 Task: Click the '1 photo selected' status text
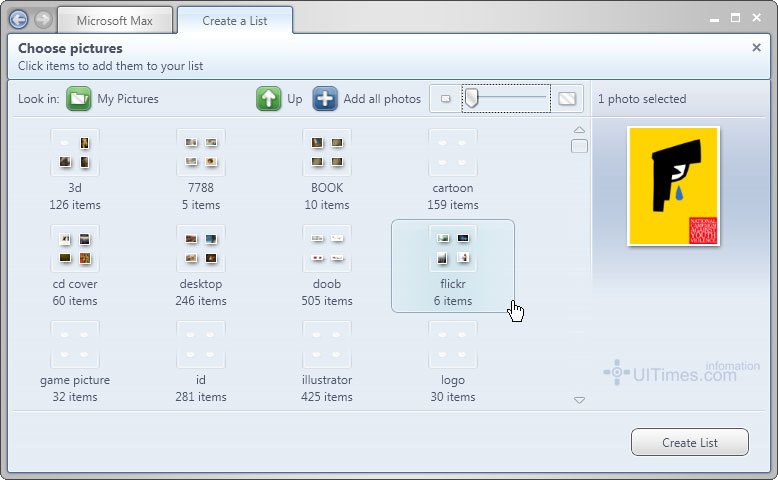click(x=642, y=99)
